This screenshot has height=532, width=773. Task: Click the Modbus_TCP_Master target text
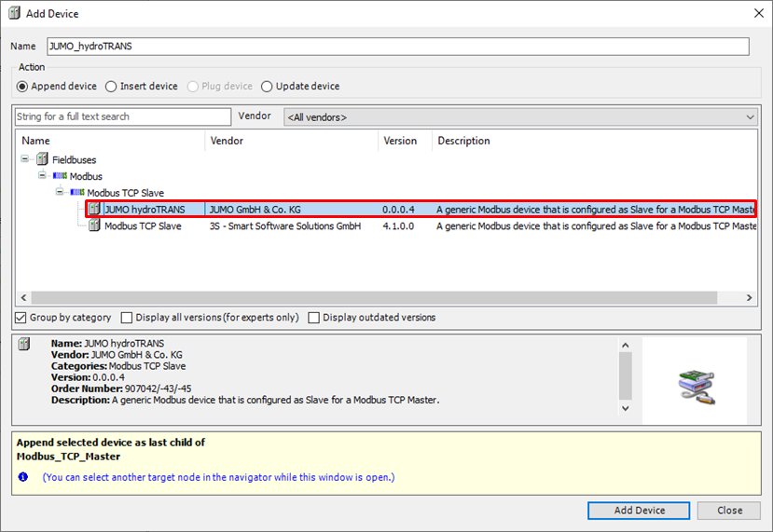pos(68,457)
